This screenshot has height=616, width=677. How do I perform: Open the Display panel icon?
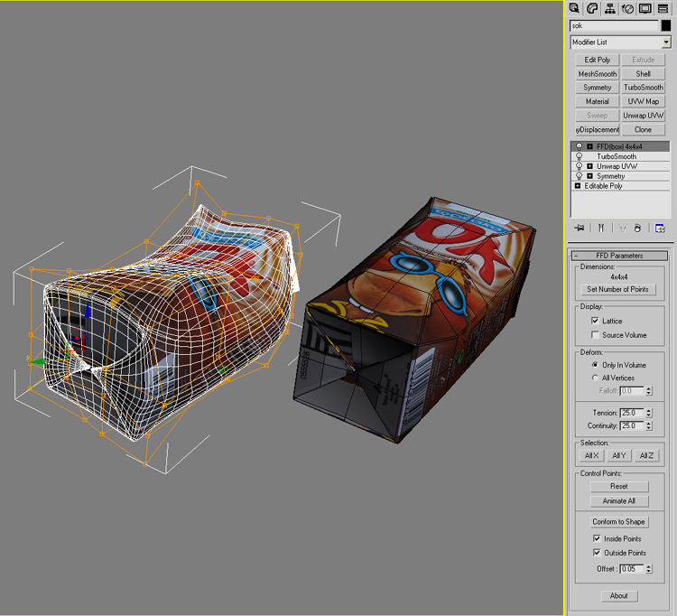click(645, 8)
